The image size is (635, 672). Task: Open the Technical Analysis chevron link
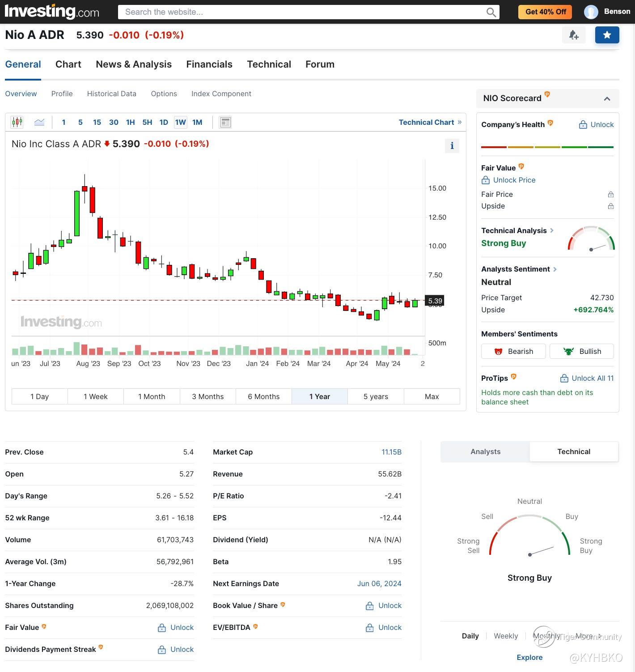point(552,230)
